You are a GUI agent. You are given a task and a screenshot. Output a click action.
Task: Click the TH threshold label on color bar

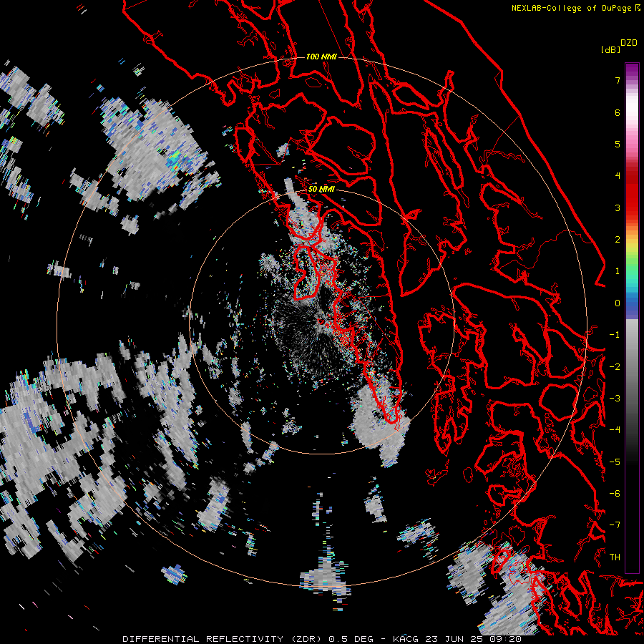(615, 557)
